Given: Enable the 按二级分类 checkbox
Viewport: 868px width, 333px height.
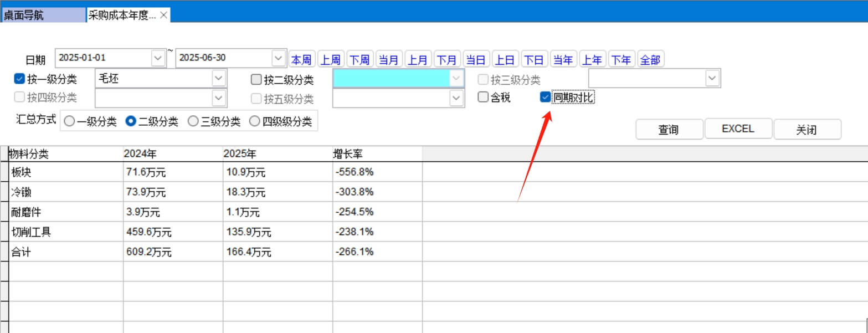Looking at the screenshot, I should [256, 80].
